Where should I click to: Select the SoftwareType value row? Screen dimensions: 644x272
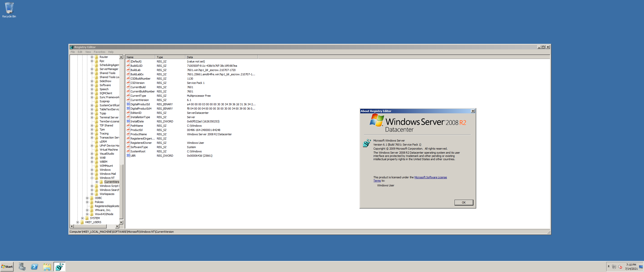pyautogui.click(x=139, y=147)
